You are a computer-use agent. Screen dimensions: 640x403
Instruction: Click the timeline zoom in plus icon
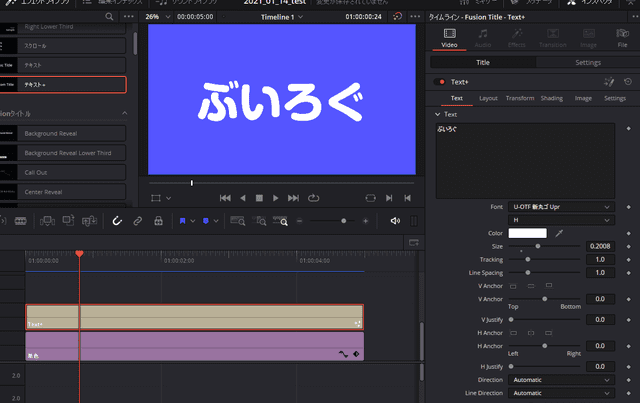click(365, 221)
